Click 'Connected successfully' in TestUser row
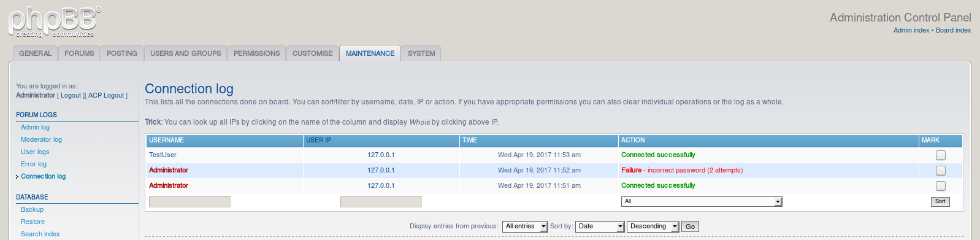 coord(658,155)
